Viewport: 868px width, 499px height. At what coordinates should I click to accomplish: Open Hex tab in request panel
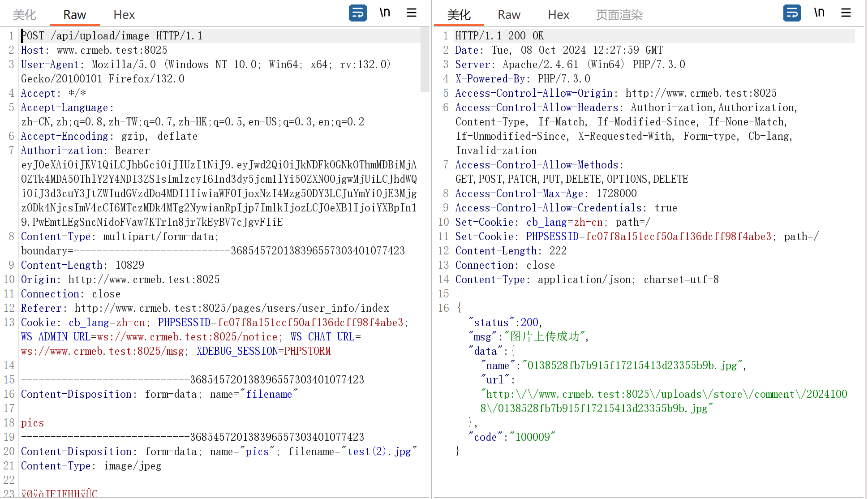click(124, 15)
